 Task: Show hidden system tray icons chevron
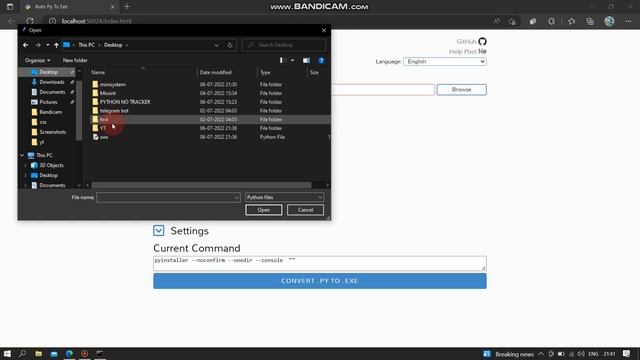(x=541, y=353)
